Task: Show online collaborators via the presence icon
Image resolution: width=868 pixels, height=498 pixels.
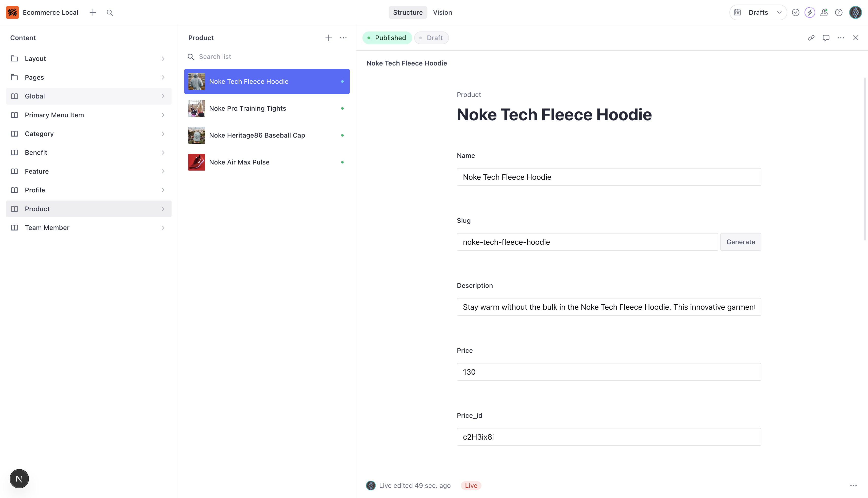Action: 824,12
